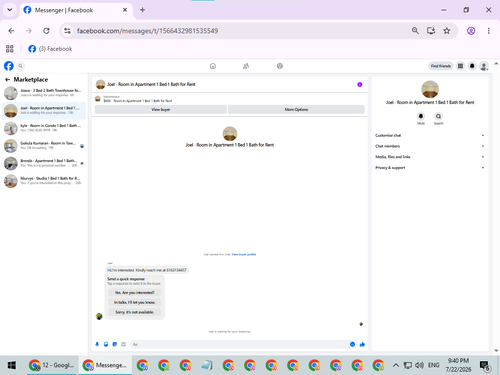
Task: Click the browser address bar URL
Action: [x=147, y=31]
